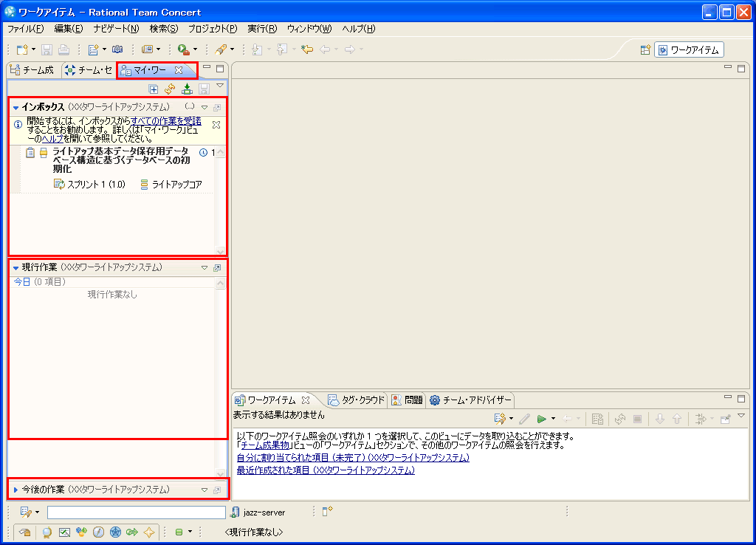Open dropdown arrow beside the New wizard icon
Viewport: 756px width, 545px height.
pos(33,49)
